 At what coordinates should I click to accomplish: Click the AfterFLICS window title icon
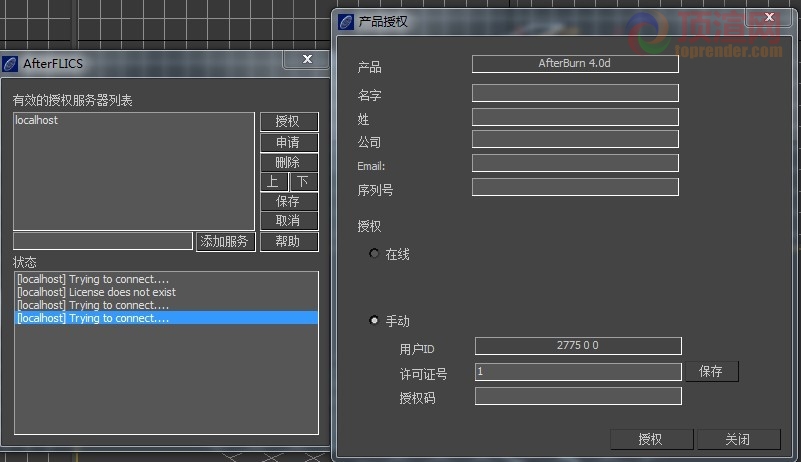[10, 64]
